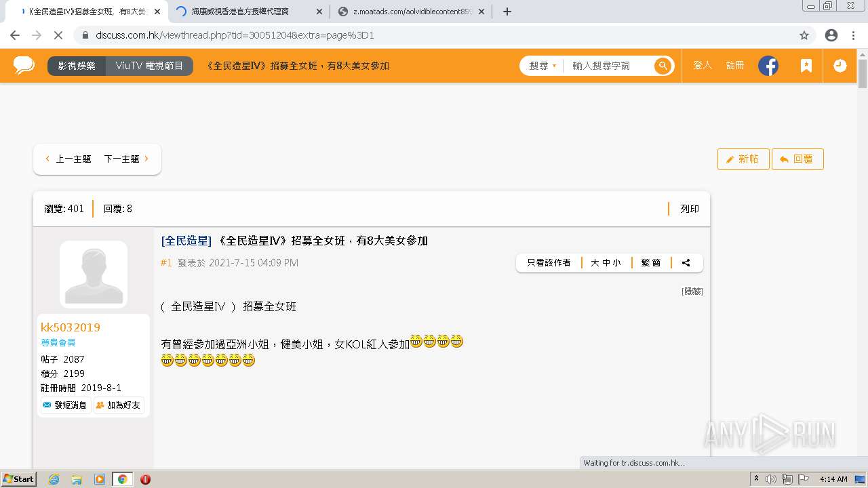
Task: Click the orange search magnifier button
Action: (663, 66)
